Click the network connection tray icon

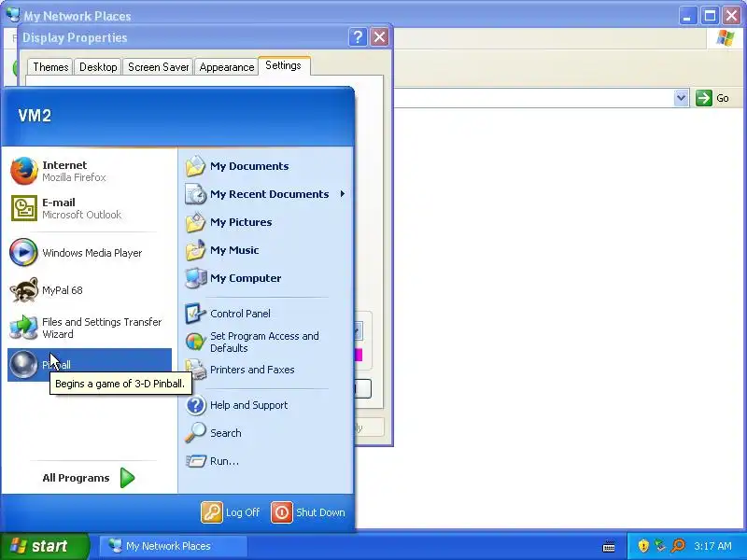tap(660, 546)
